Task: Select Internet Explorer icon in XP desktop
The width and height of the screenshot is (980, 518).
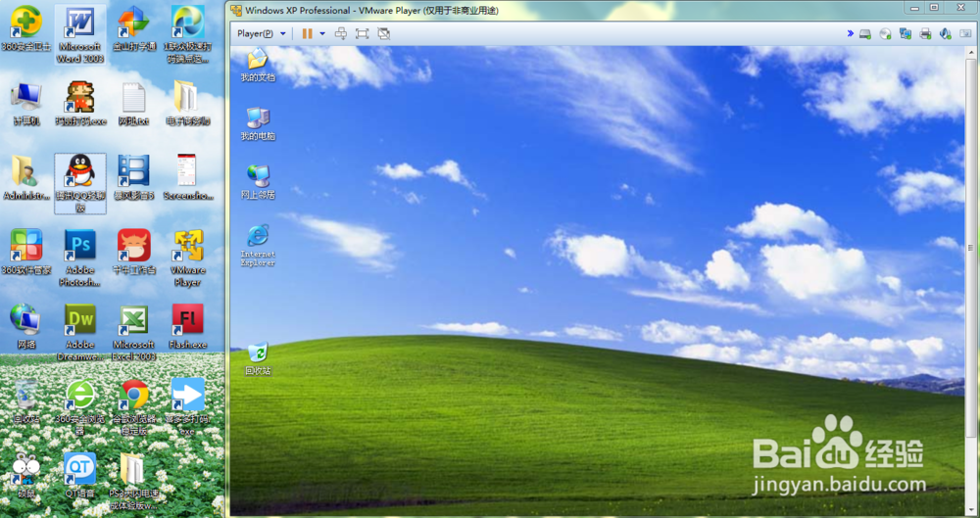Action: click(x=258, y=246)
